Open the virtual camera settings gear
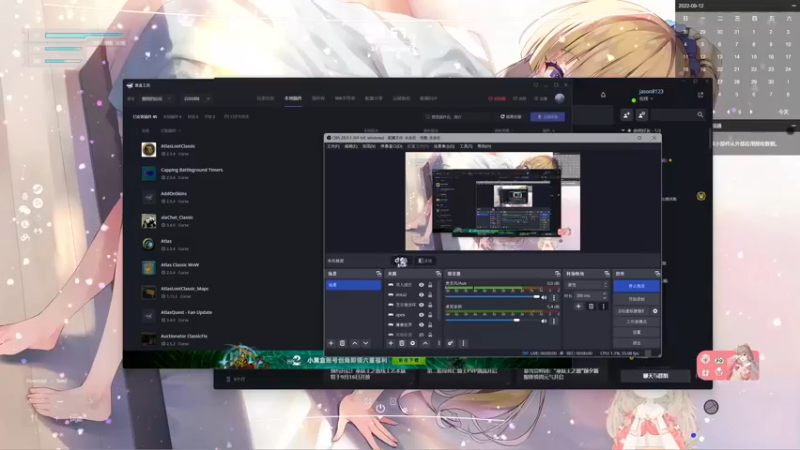Viewport: 800px width, 450px height. tap(655, 311)
